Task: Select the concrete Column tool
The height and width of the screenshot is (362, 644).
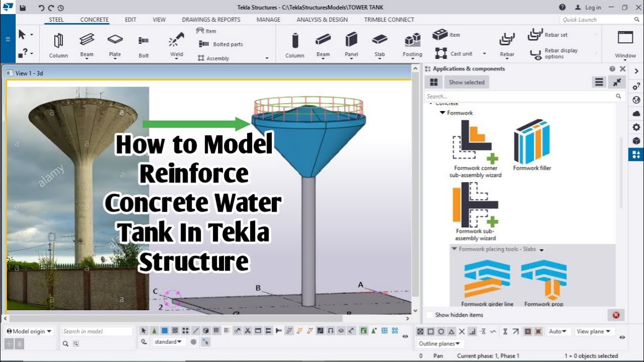Action: click(295, 45)
